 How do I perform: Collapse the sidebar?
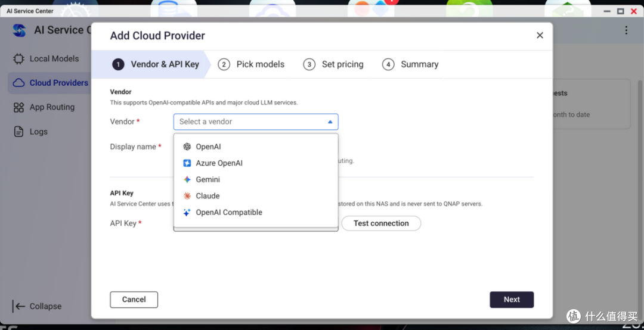[x=37, y=306]
